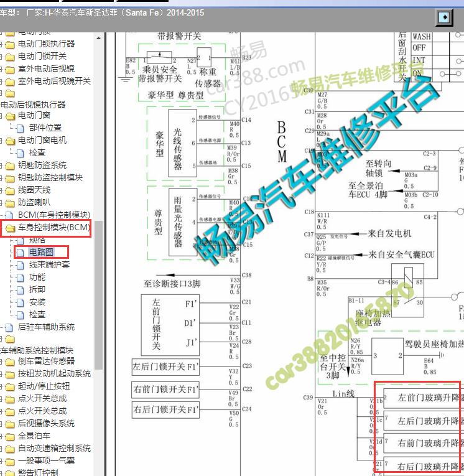Click the 拆卸 document icon
The image size is (464, 476).
click(x=21, y=290)
